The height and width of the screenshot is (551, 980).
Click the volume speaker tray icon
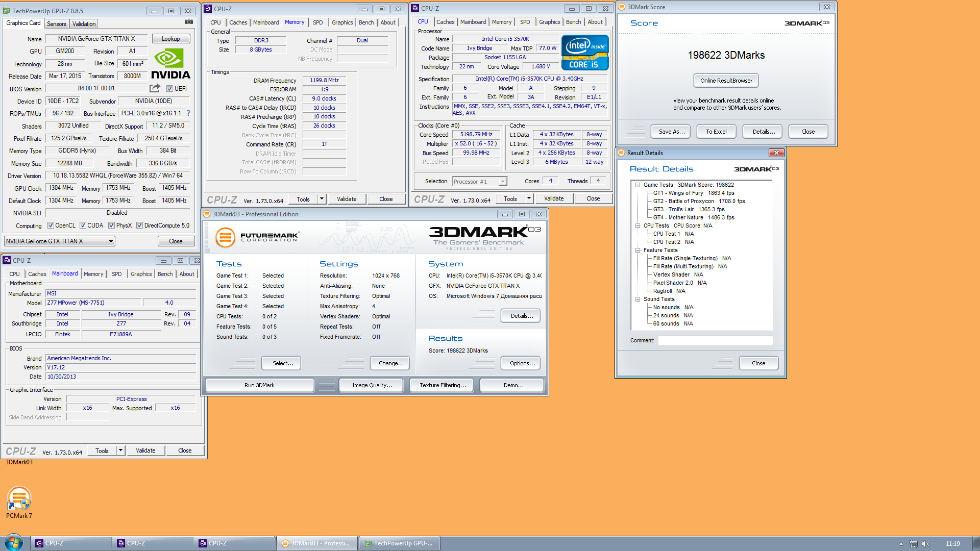(926, 544)
